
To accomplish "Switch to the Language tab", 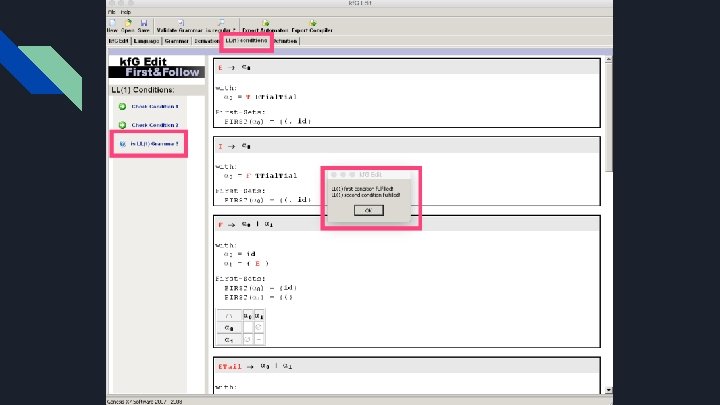I will [x=146, y=41].
